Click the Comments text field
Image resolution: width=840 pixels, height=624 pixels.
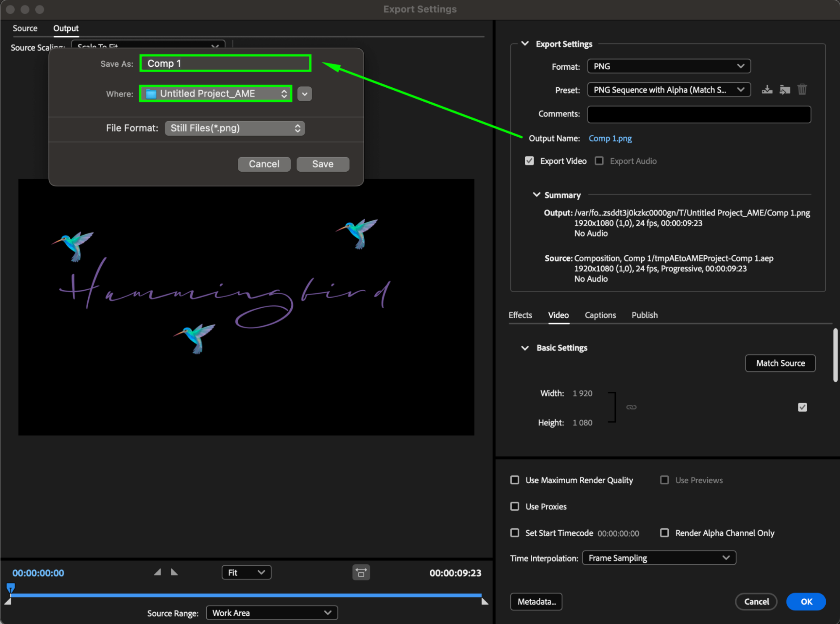699,114
